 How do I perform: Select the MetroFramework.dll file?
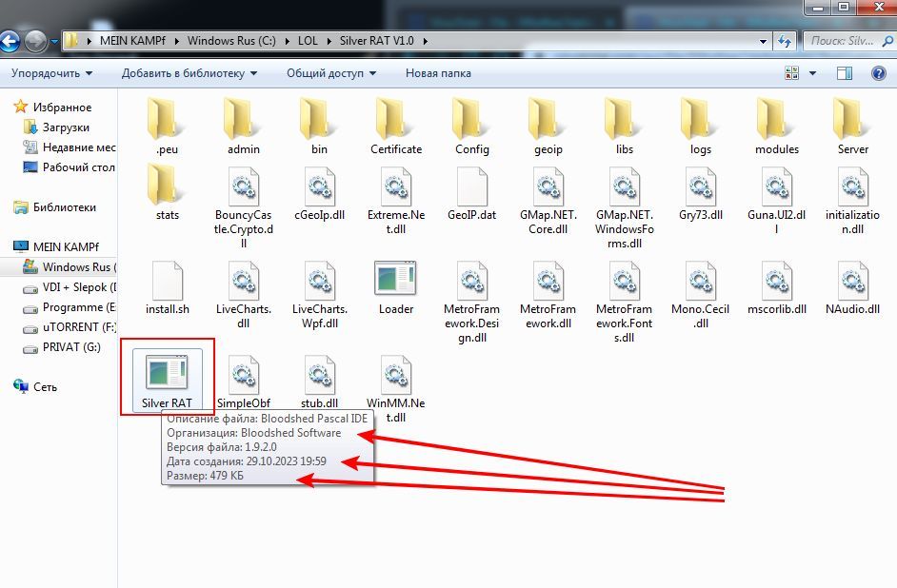click(x=548, y=294)
